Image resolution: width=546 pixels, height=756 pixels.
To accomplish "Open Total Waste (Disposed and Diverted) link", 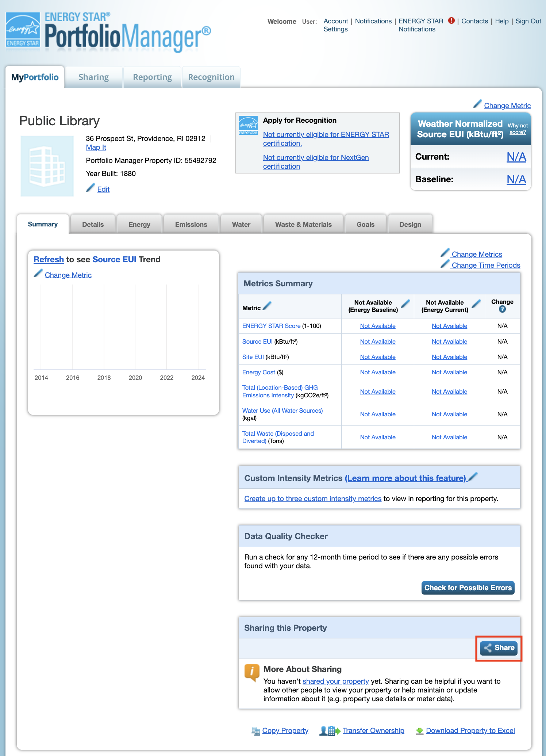I will (278, 437).
